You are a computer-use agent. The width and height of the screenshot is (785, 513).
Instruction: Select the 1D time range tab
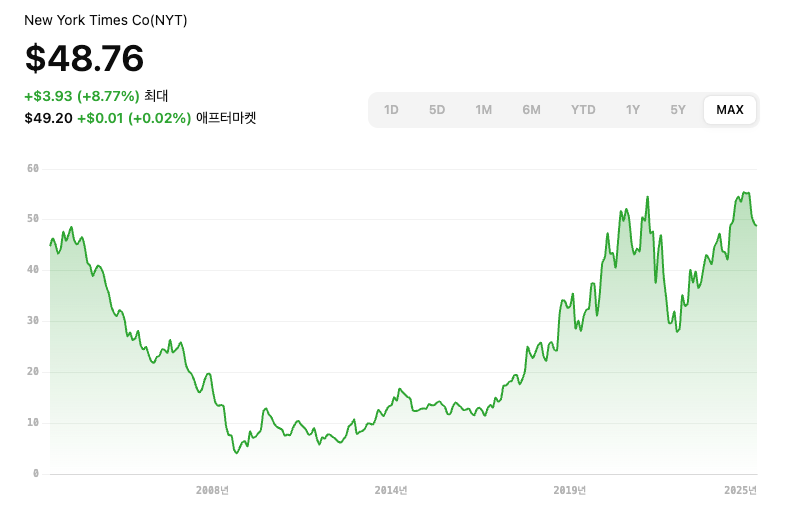click(x=391, y=110)
